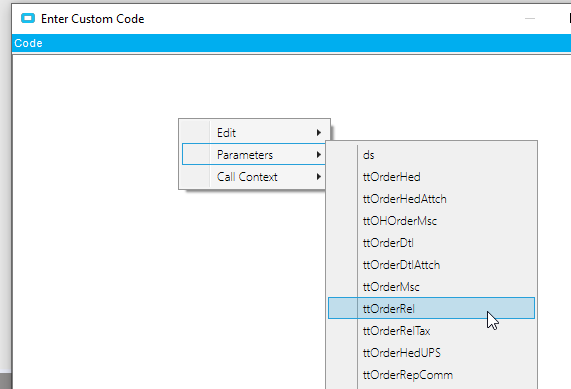Select the Parameters menu entry
The image size is (571, 389).
[254, 154]
